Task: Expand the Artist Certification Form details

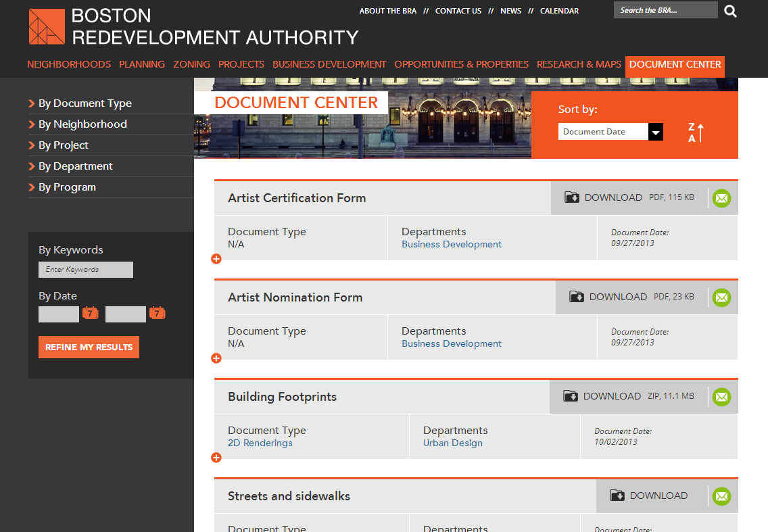Action: [x=216, y=259]
